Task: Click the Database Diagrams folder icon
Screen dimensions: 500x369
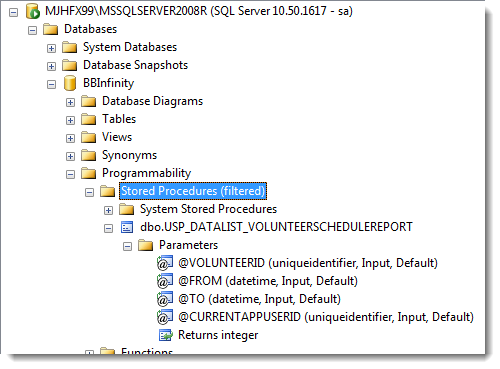Action: pos(89,101)
